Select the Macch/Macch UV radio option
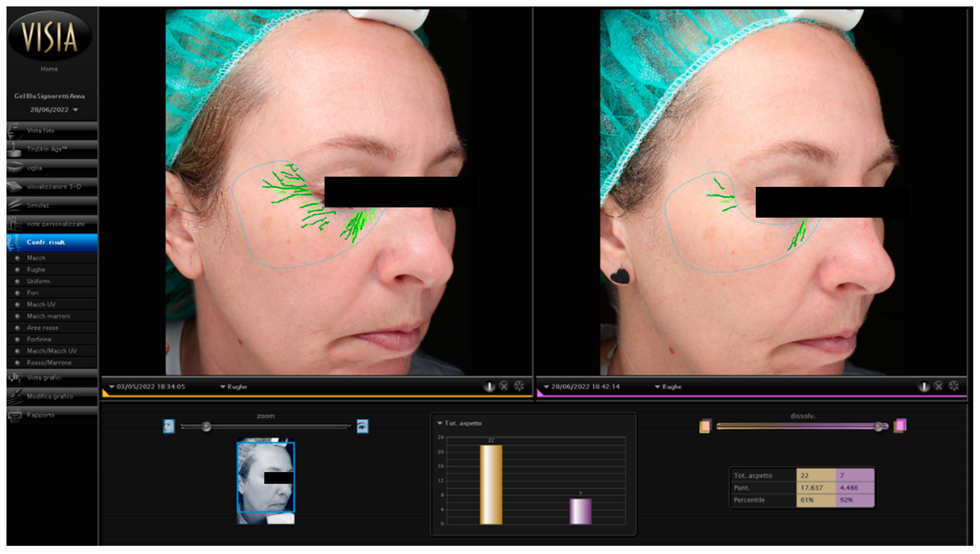Screen dimensions: 980x554 17,351
